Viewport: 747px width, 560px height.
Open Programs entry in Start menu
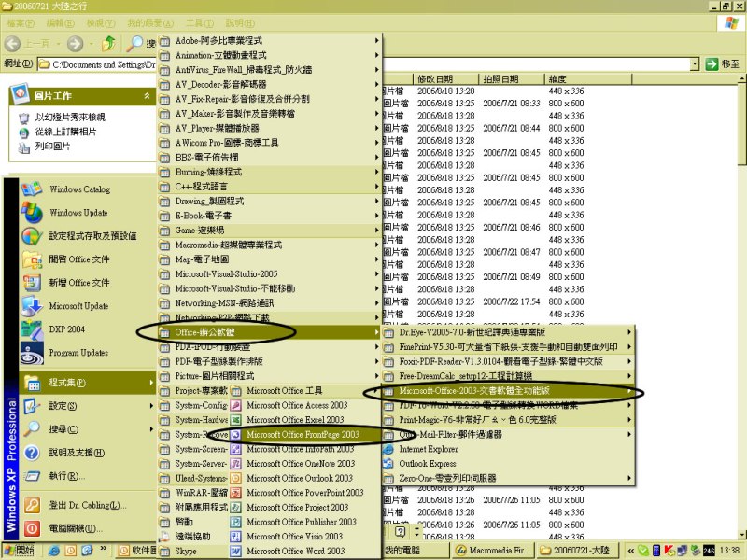tap(88, 383)
